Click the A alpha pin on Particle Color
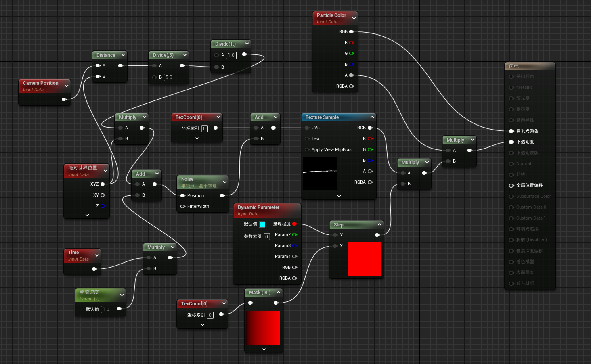The height and width of the screenshot is (364, 591). point(351,75)
